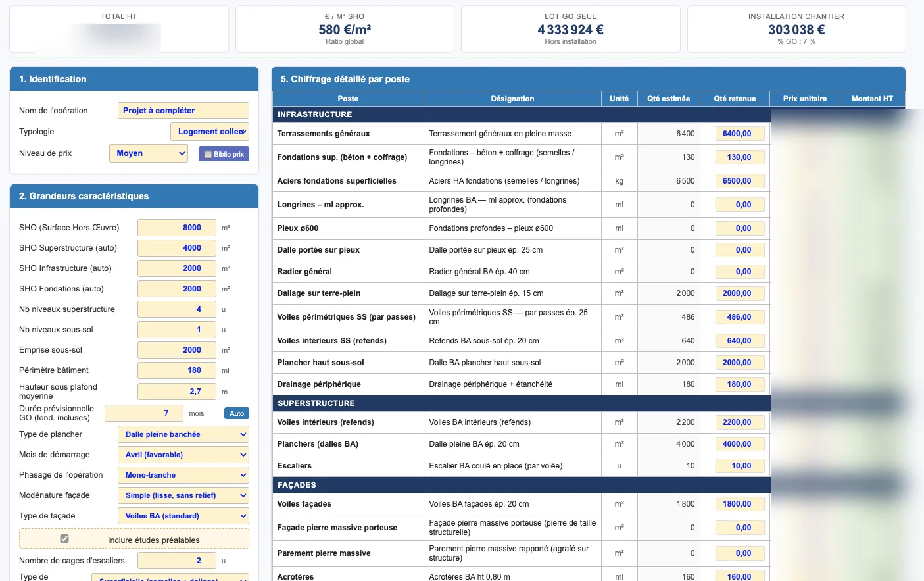Open the Niveau de prix dropdown

tap(149, 153)
